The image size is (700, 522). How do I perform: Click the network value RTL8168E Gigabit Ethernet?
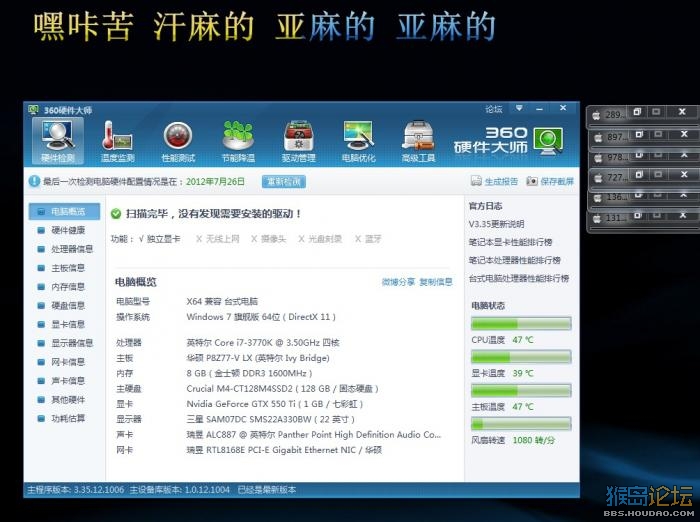click(x=284, y=450)
